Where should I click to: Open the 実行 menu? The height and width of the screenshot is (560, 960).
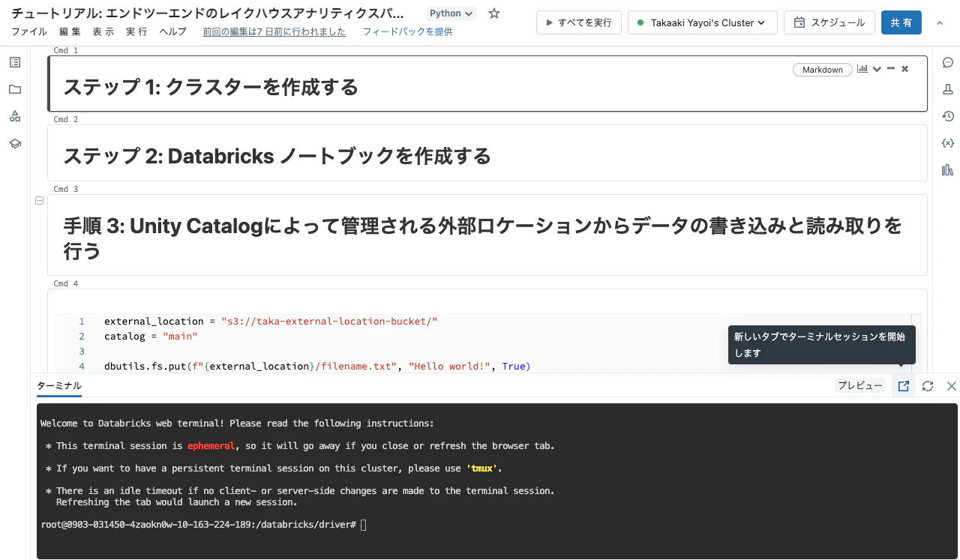point(136,31)
